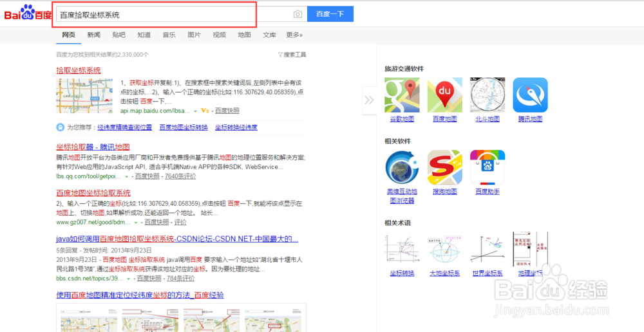644x332 pixels.
Task: Click the 世界坐标系 diagram thumbnail
Action: click(x=488, y=249)
